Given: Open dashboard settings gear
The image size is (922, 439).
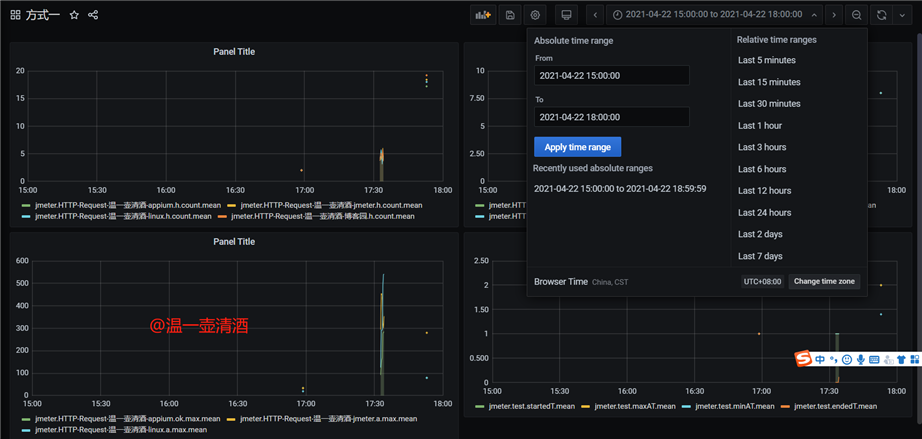Looking at the screenshot, I should 535,15.
